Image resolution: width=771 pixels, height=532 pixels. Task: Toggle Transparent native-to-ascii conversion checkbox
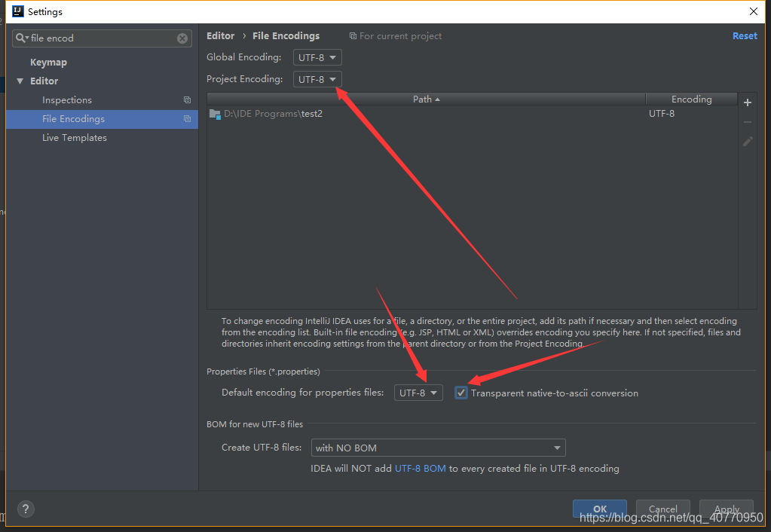point(460,393)
